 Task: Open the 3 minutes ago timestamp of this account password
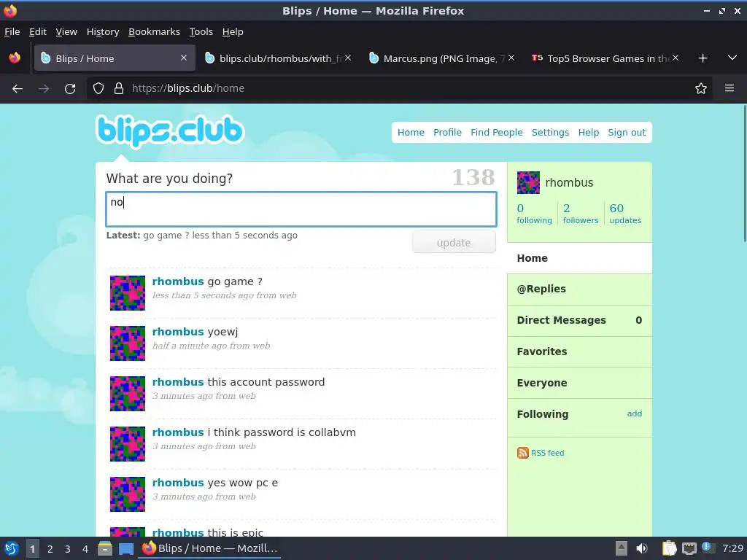(x=204, y=396)
